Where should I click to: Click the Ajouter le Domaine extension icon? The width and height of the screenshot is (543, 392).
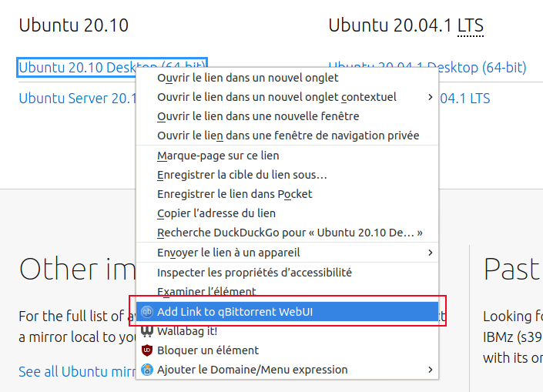[147, 370]
